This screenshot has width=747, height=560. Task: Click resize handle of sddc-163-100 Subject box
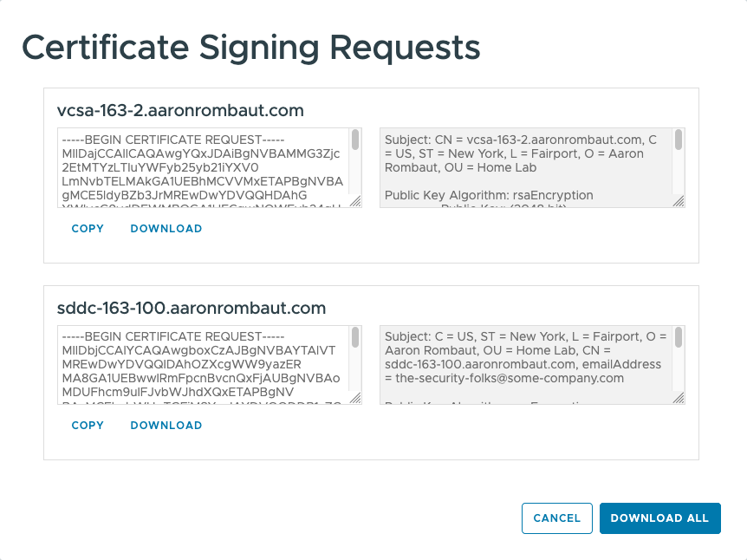[x=679, y=398]
